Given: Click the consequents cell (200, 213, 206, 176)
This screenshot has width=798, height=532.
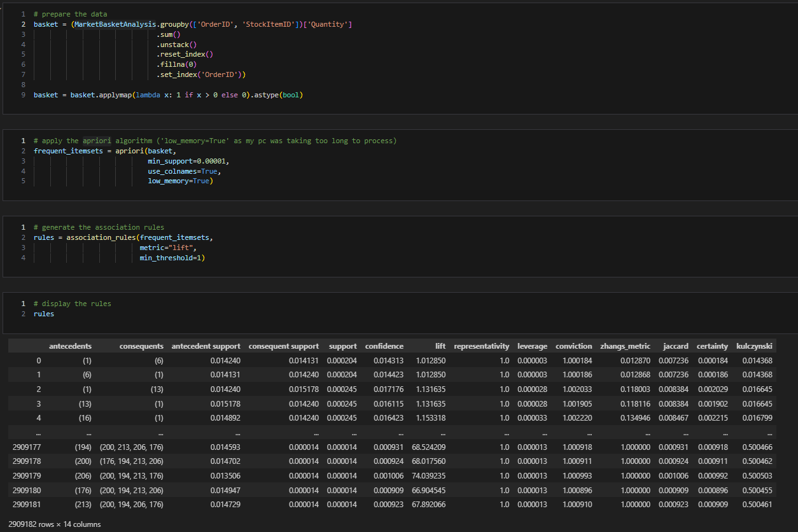Looking at the screenshot, I should point(132,447).
